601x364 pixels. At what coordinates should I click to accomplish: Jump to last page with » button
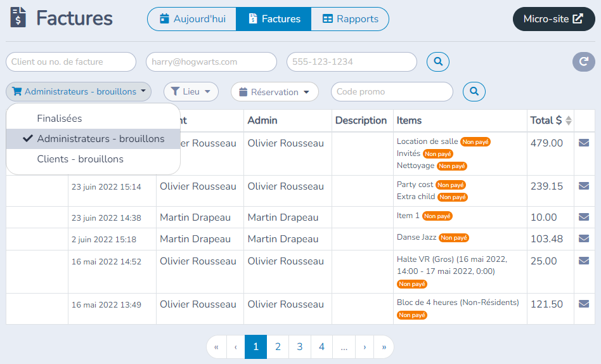tap(384, 347)
